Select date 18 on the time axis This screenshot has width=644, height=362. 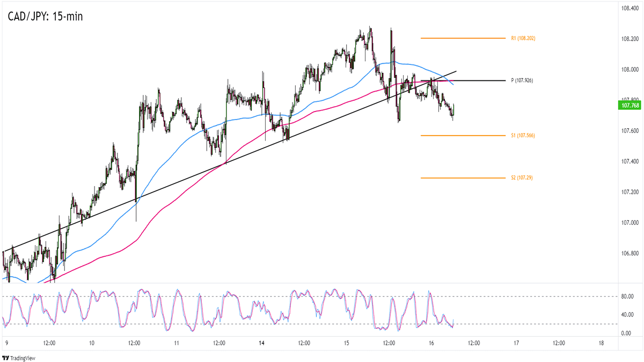coord(601,343)
